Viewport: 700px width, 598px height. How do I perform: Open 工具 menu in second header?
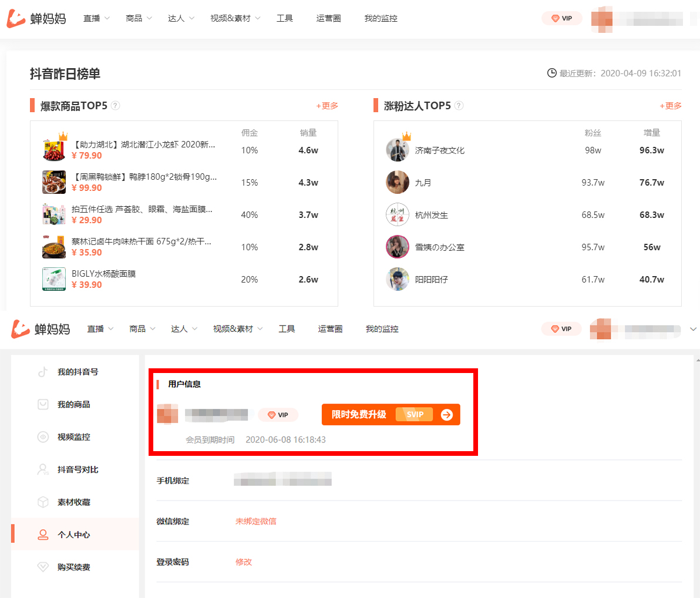[x=287, y=329]
